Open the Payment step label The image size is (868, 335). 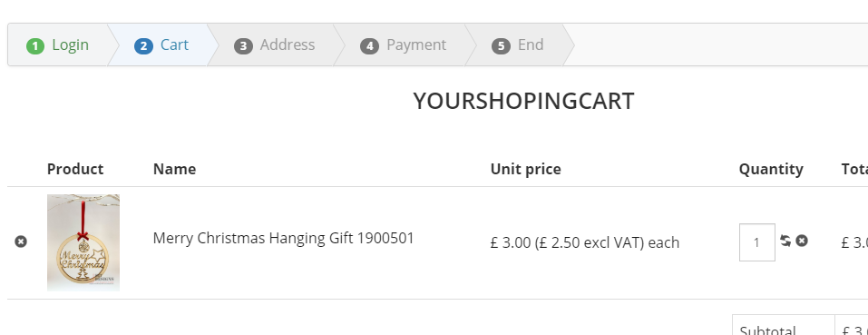tap(416, 44)
